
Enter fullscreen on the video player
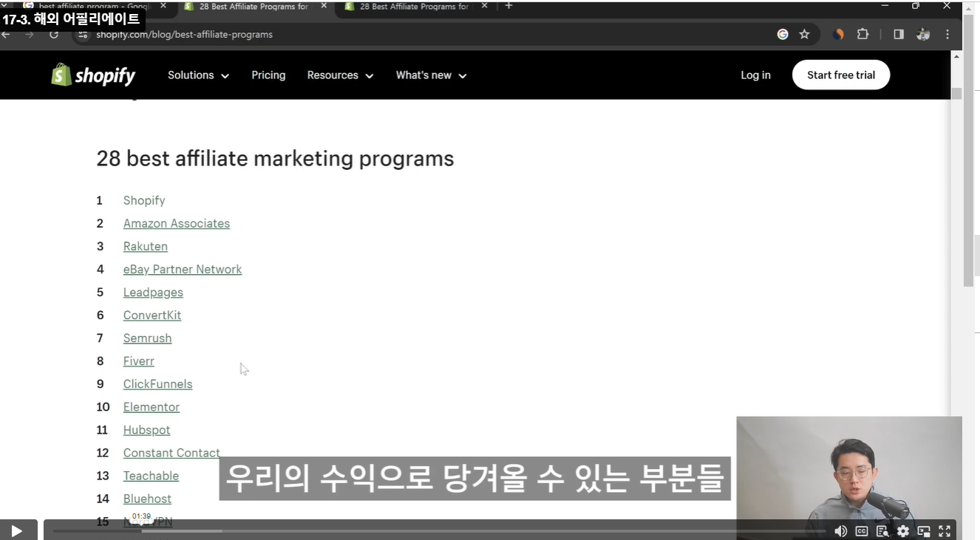[945, 531]
